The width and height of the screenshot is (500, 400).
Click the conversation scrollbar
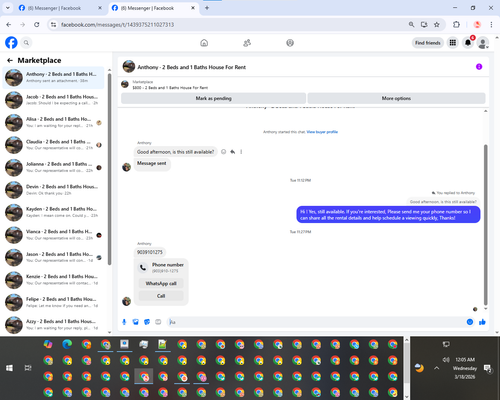pos(486,225)
